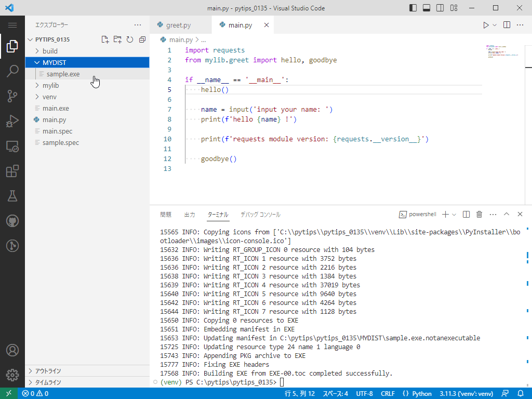This screenshot has width=532, height=399.
Task: Open the Testing flask icon
Action: pyautogui.click(x=12, y=196)
